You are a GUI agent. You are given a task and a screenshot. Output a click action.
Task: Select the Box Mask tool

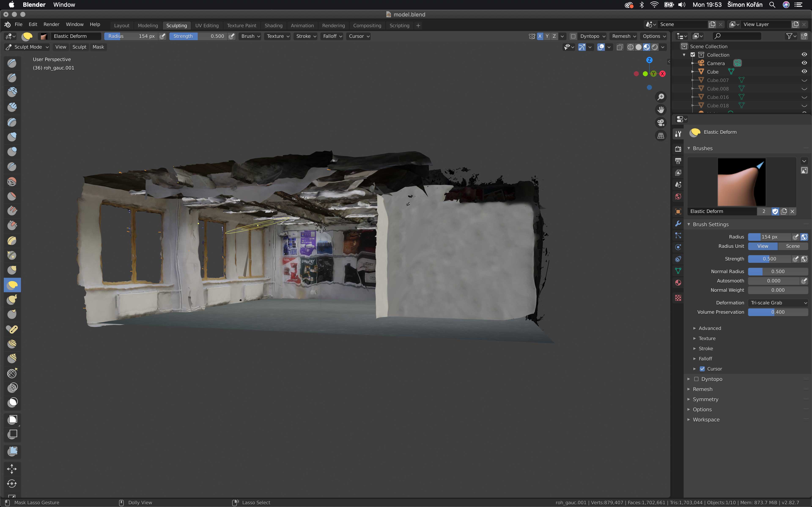click(x=12, y=420)
